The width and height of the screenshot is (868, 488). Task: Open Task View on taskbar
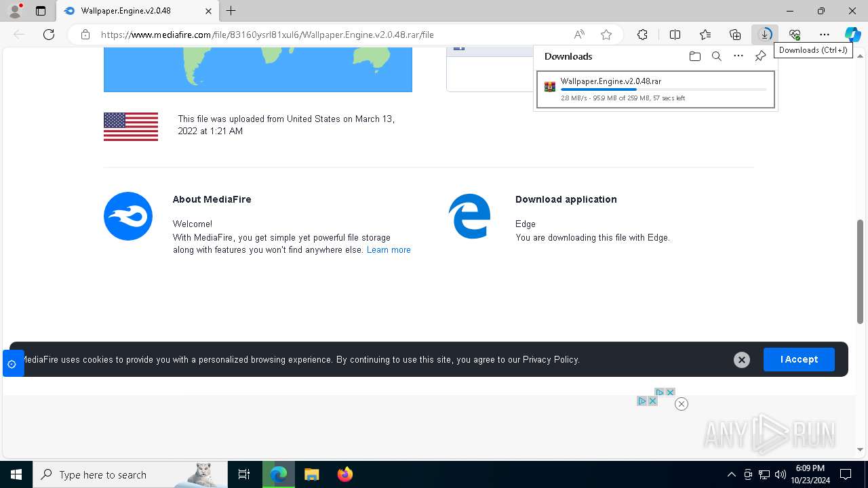click(x=244, y=474)
